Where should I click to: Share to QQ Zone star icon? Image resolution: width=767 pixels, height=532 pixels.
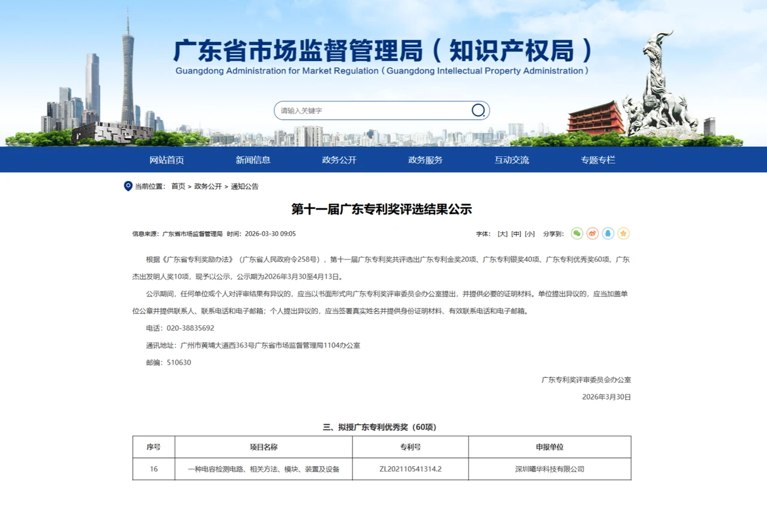point(624,234)
